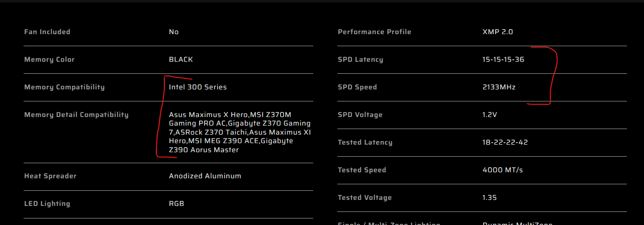This screenshot has height=225, width=644.
Task: Click the Performance Profile label
Action: coord(375,32)
